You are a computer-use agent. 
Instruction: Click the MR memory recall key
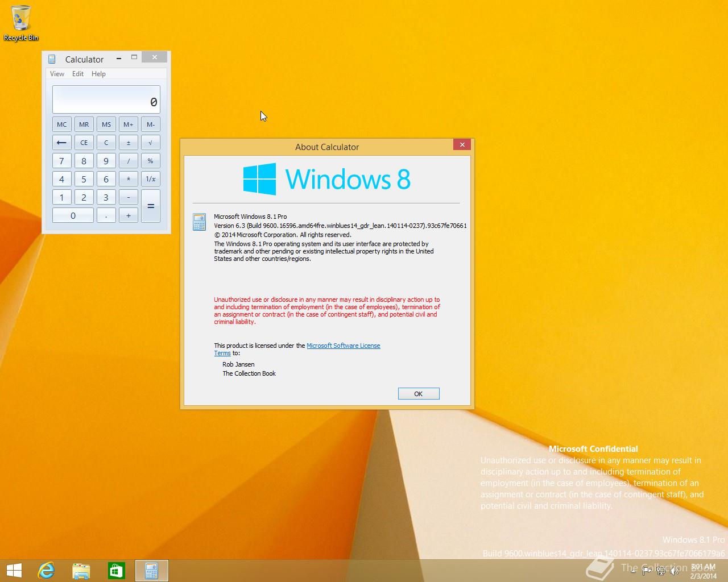click(x=84, y=124)
